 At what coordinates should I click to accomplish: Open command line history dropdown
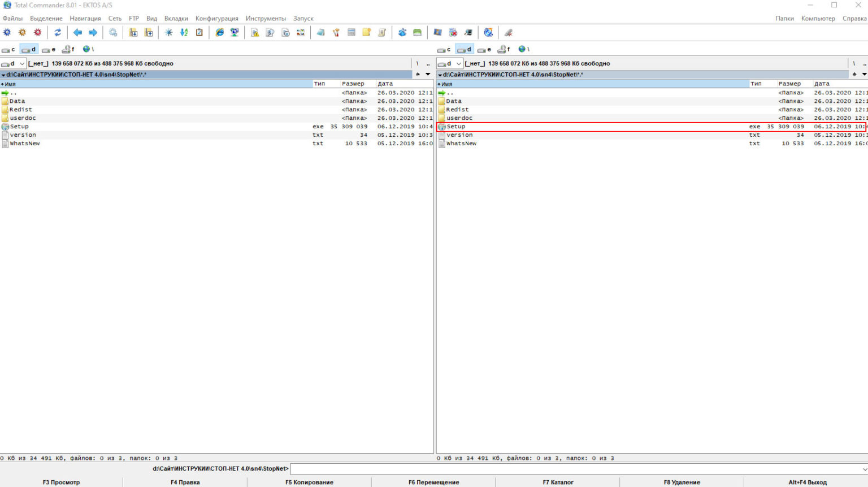865,469
